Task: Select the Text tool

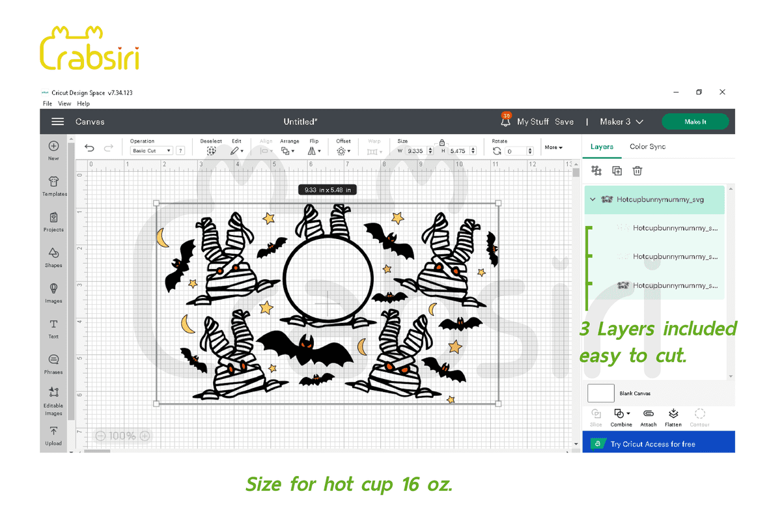Action: (53, 327)
